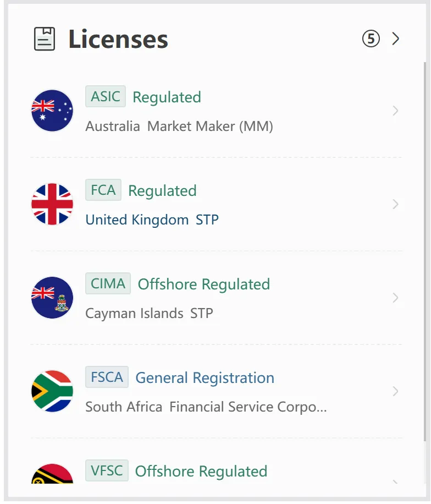Select the CIMA regulator tag
Viewport: 431px width, 504px height.
point(108,283)
